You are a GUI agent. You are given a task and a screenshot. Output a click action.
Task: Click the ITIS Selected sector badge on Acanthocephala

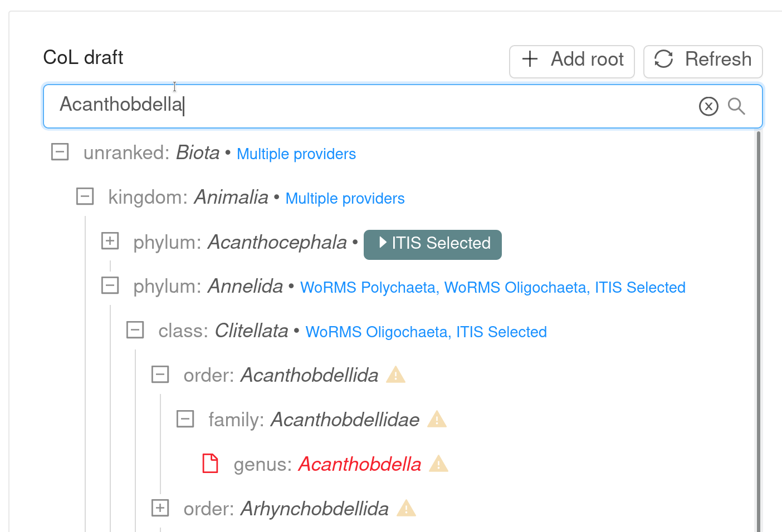[433, 243]
